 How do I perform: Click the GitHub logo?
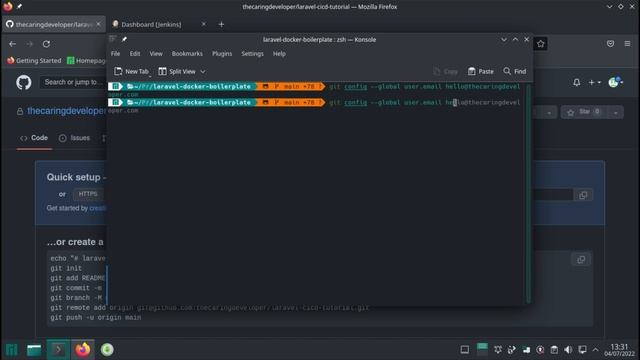[x=24, y=83]
